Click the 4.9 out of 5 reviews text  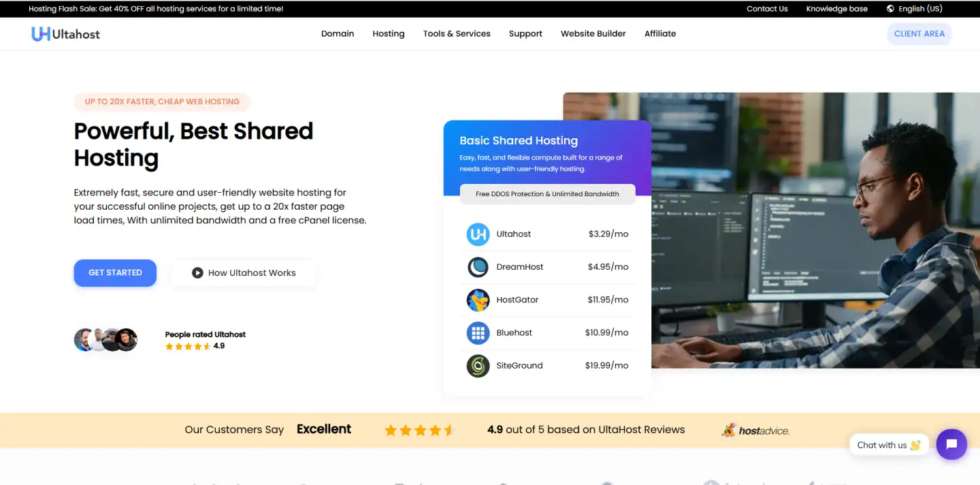coord(586,430)
